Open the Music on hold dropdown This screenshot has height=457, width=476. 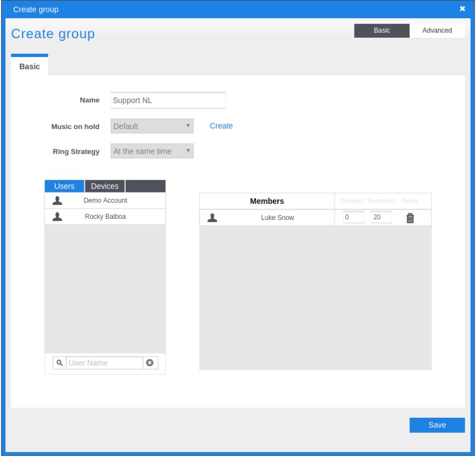[x=152, y=126]
